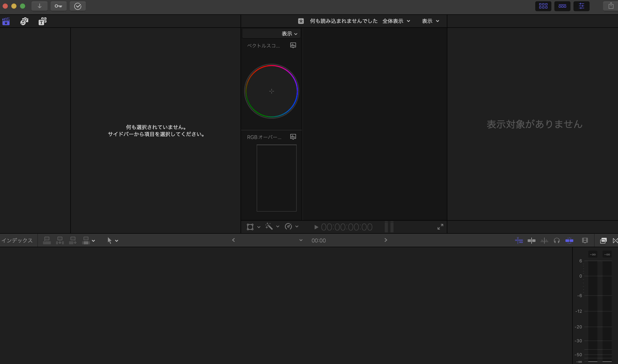Open the select tool arrow dropdown
The height and width of the screenshot is (364, 618).
tap(112, 241)
